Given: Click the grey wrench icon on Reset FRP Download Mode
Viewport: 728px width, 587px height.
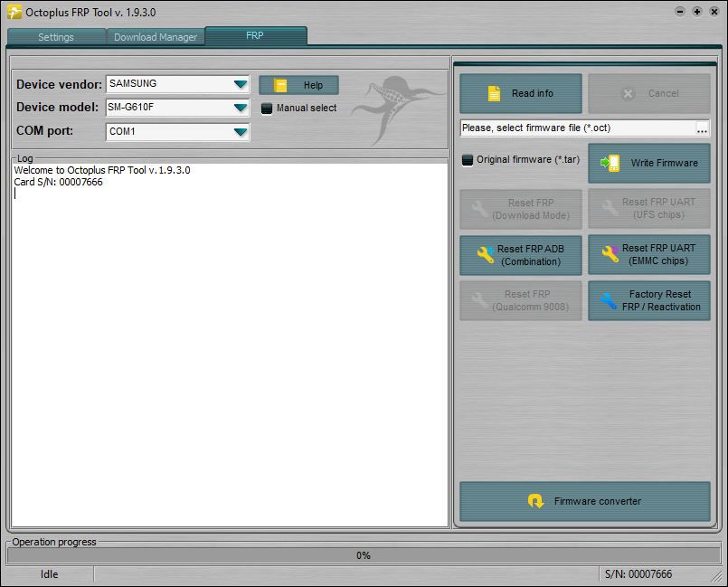Looking at the screenshot, I should pos(480,209).
